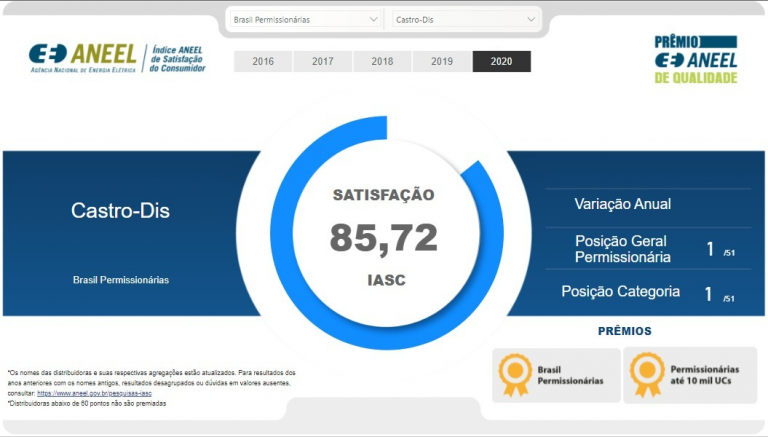Viewport: 768px width, 437px height.
Task: Click the Brasil Permissionárias subtitle in blue panel
Action: coord(121,280)
